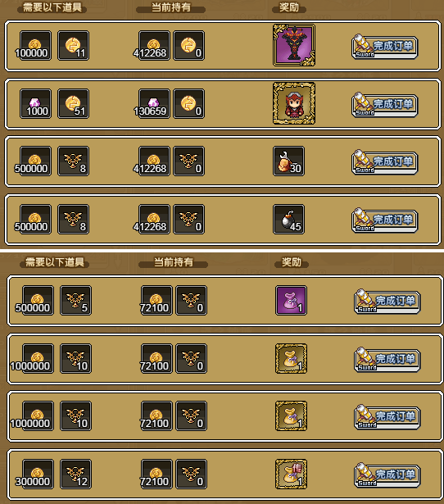444x504 pixels.
Task: Click the medal icon requiring 51
Action: coord(73,103)
